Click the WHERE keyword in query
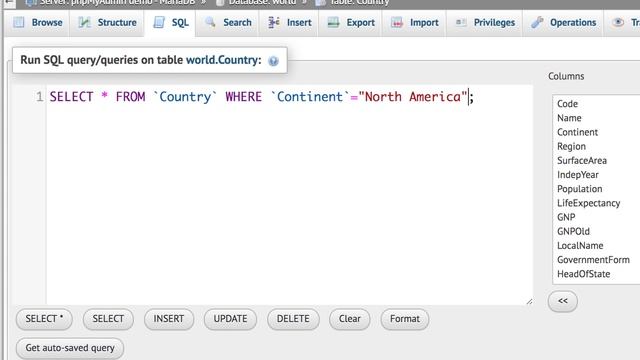The height and width of the screenshot is (360, 640). click(x=243, y=97)
